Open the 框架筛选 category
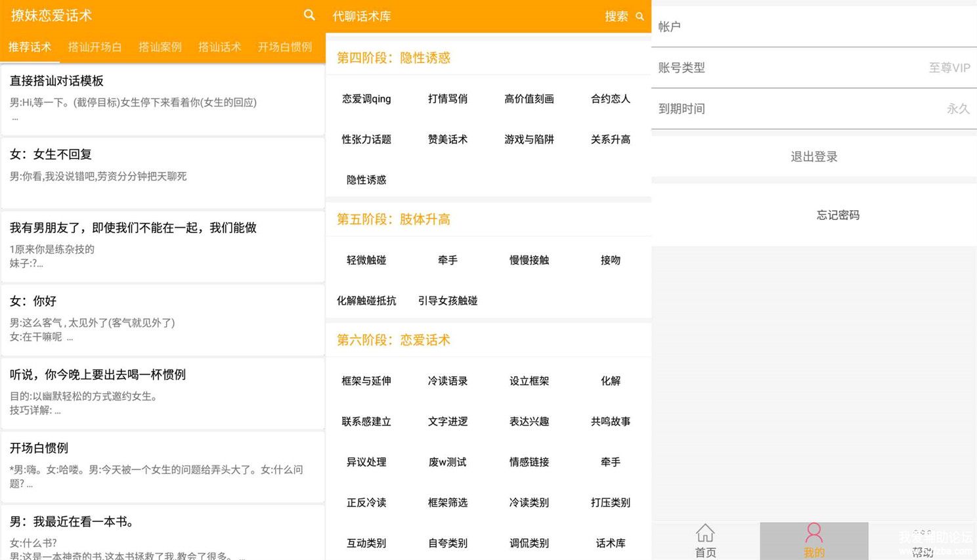Viewport: 977px width, 560px height. [x=448, y=503]
